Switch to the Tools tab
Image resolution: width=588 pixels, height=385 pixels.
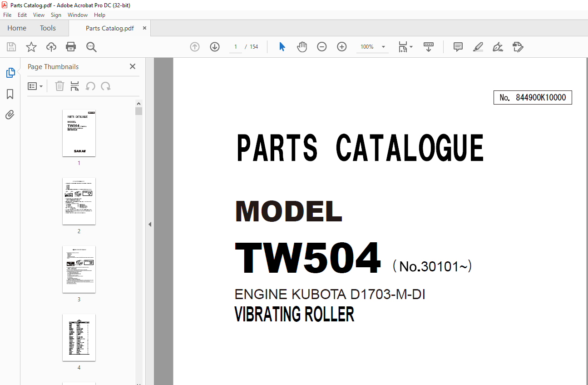click(x=48, y=28)
